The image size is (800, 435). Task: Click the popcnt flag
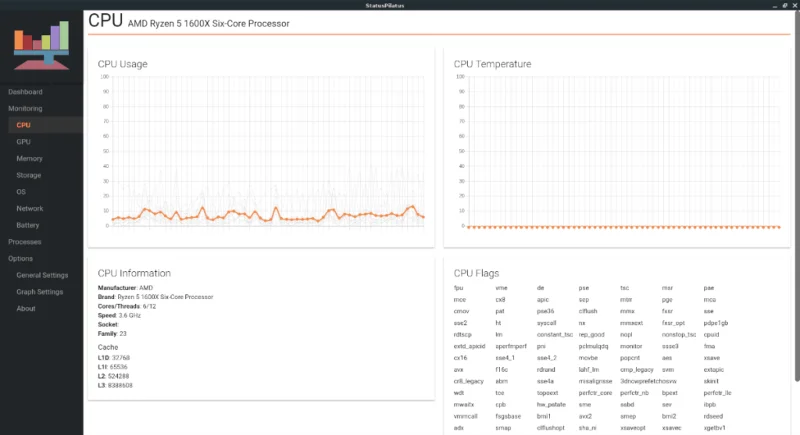pyautogui.click(x=630, y=358)
